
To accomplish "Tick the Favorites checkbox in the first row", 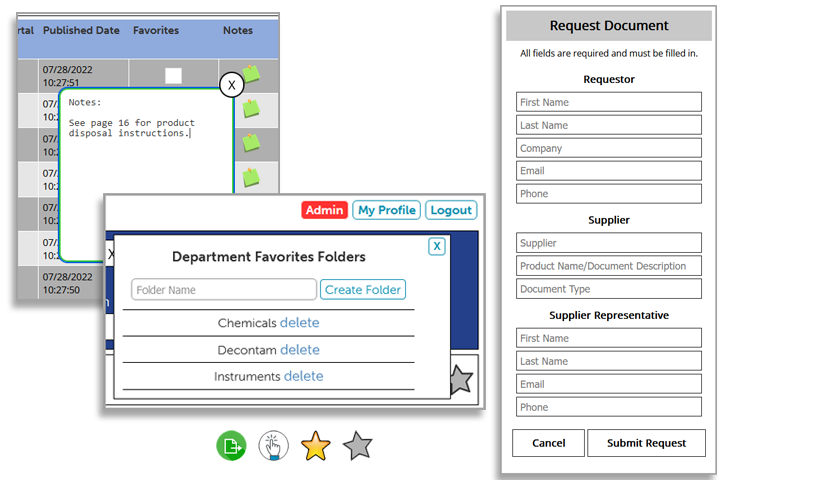I will (173, 76).
